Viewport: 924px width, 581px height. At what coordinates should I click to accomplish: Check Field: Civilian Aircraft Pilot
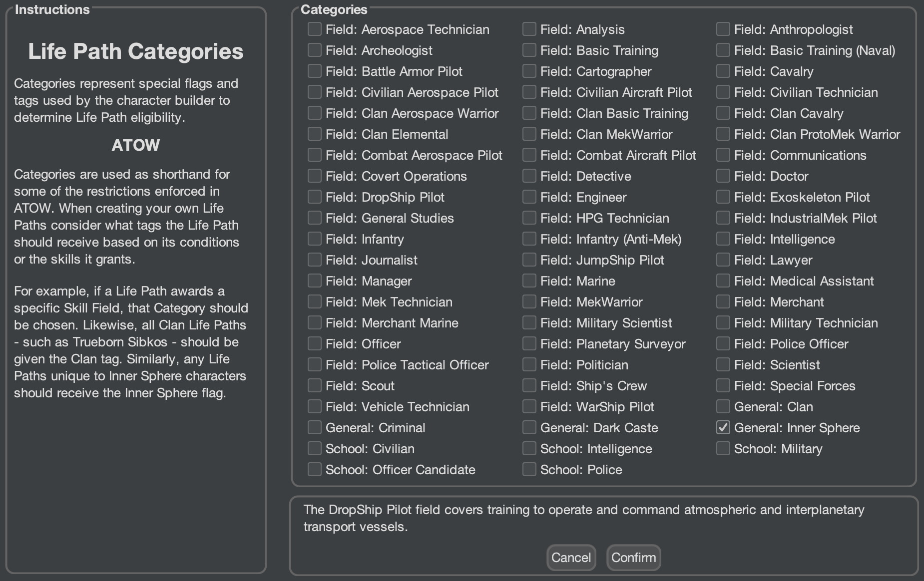tap(529, 92)
